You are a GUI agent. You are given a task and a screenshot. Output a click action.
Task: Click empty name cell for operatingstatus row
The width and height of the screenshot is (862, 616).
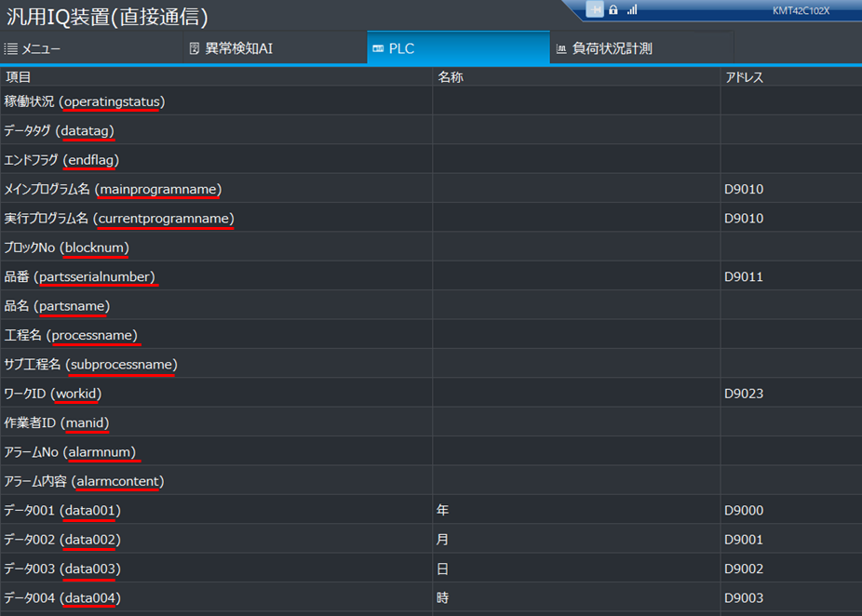[x=575, y=101]
